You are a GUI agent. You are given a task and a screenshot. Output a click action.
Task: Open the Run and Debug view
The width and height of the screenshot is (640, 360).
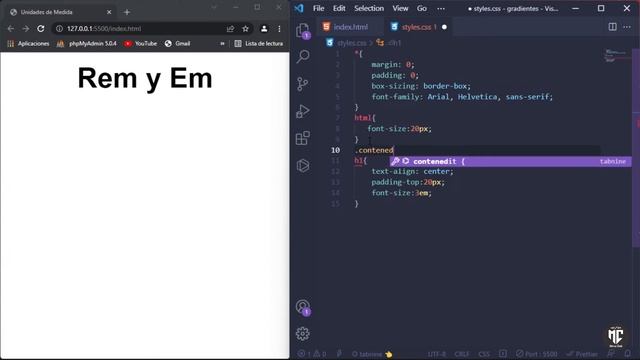coord(303,111)
